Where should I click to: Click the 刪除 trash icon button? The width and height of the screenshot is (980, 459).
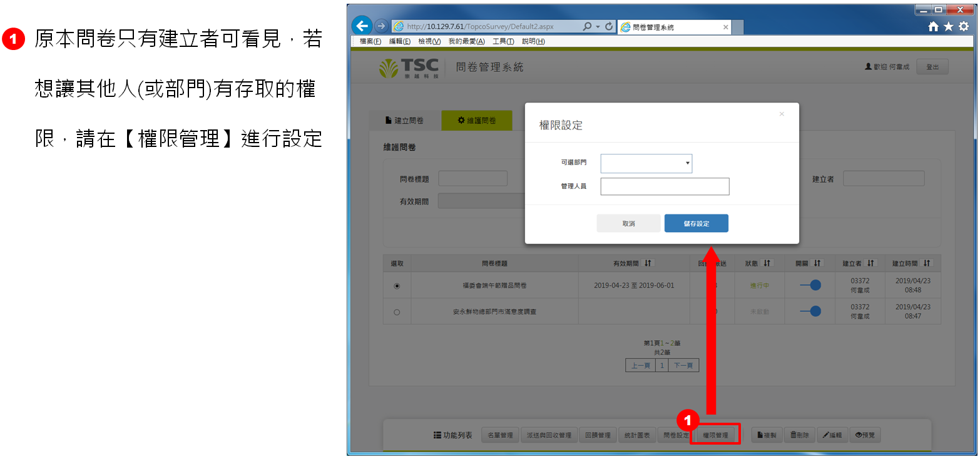pyautogui.click(x=799, y=435)
